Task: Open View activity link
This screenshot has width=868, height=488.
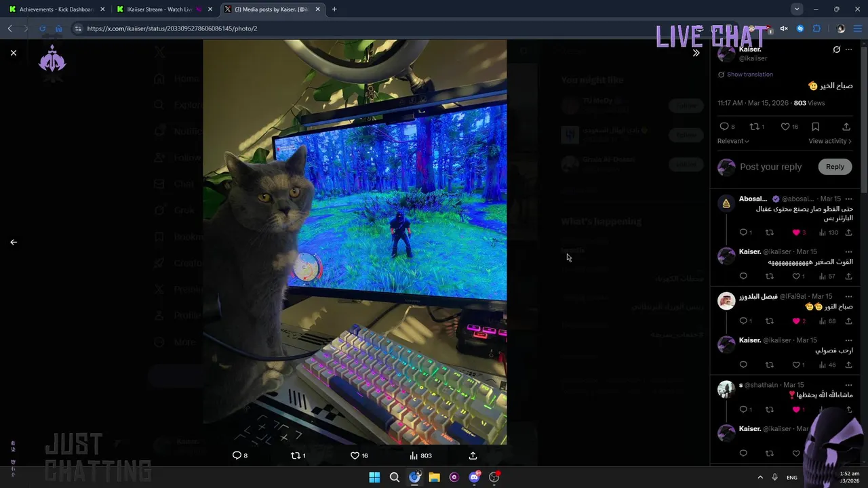Action: tap(829, 141)
